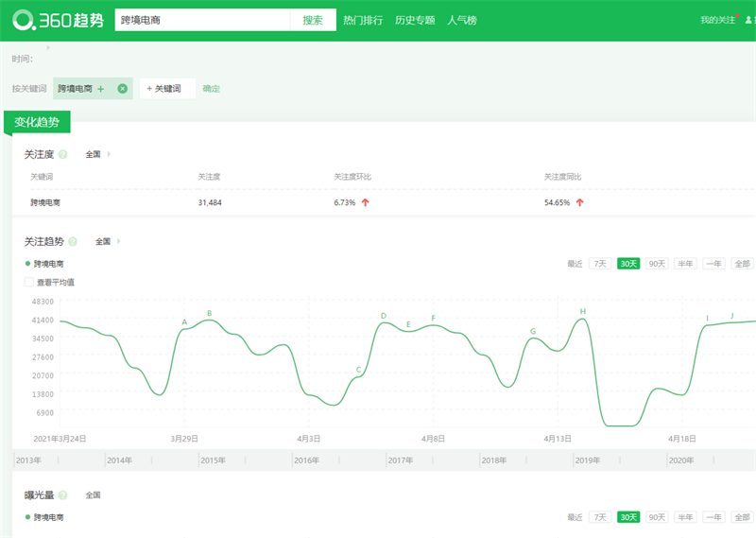Viewport: 756px width, 538px height.
Task: Click chart marker I
Action: [707, 318]
